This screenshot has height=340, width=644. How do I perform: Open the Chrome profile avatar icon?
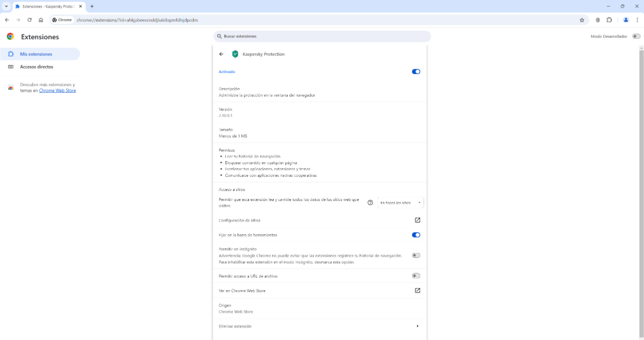(x=626, y=20)
